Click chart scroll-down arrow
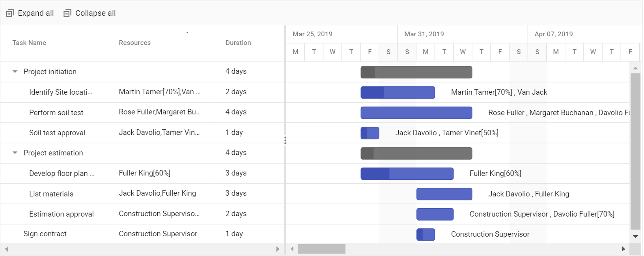This screenshot has height=256, width=644. click(635, 236)
